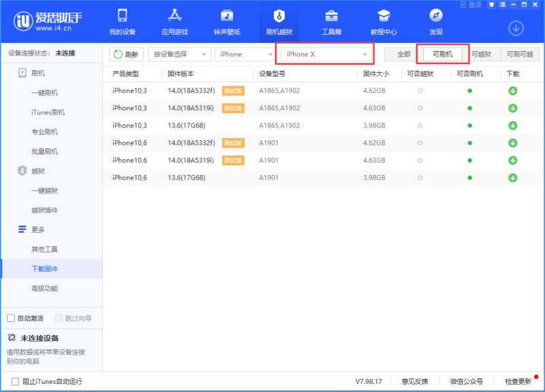Viewport: 545px width, 392px height.
Task: Open the iPhone device type dropdown
Action: [x=245, y=54]
